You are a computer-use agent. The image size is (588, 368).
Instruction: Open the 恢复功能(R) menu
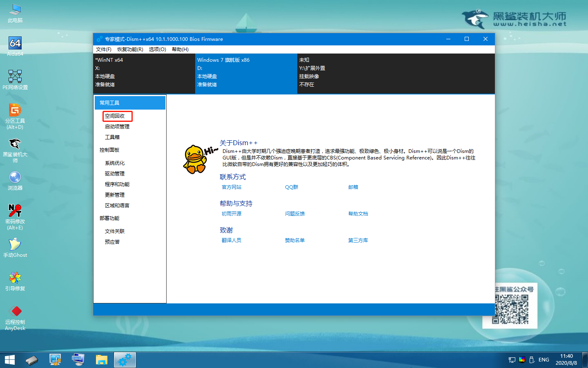coord(130,49)
